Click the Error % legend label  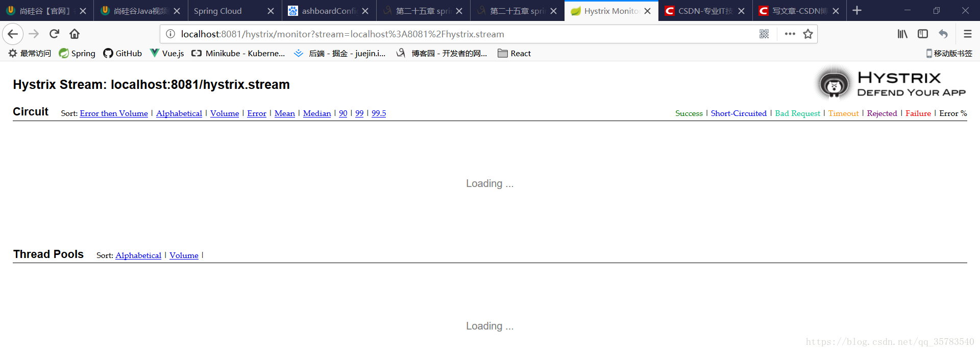click(x=953, y=113)
